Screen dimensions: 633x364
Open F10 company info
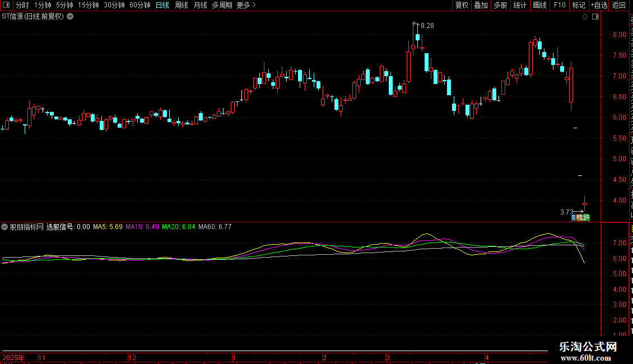click(x=560, y=5)
